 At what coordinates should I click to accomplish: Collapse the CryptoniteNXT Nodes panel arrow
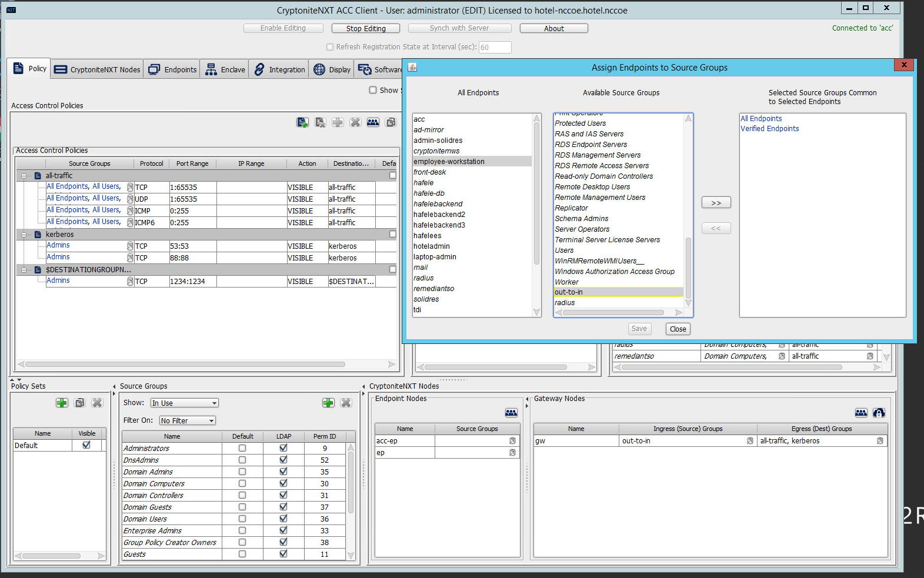(363, 386)
